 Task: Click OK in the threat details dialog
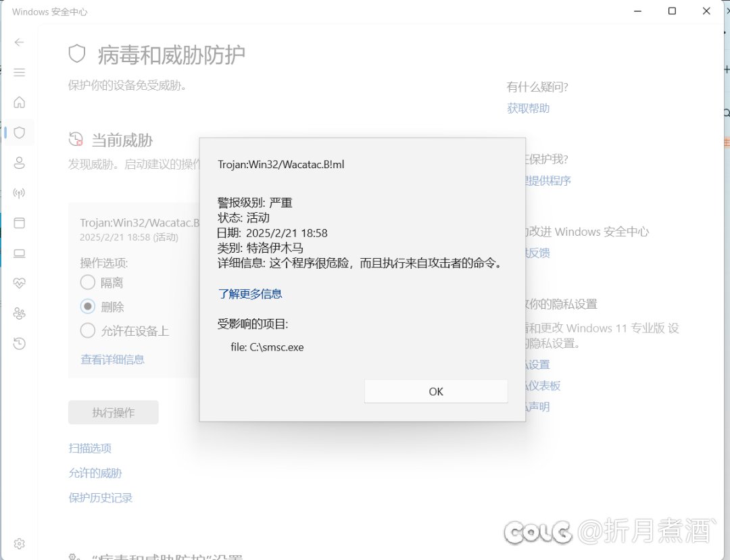coord(436,392)
